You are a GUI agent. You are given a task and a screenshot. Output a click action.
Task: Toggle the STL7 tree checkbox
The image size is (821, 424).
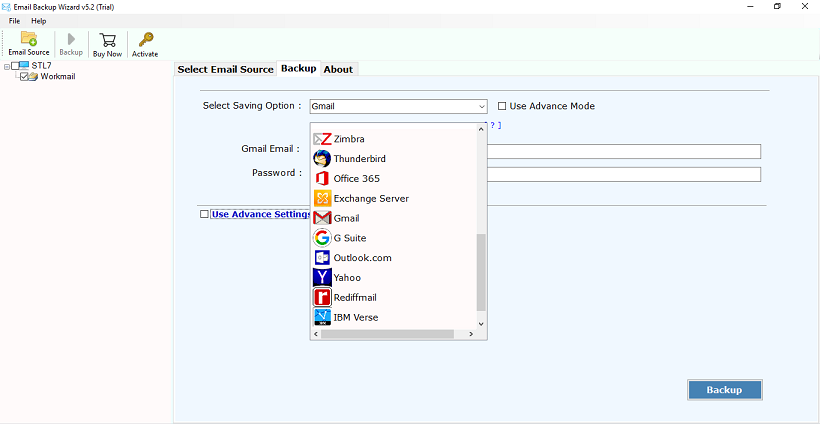(15, 66)
